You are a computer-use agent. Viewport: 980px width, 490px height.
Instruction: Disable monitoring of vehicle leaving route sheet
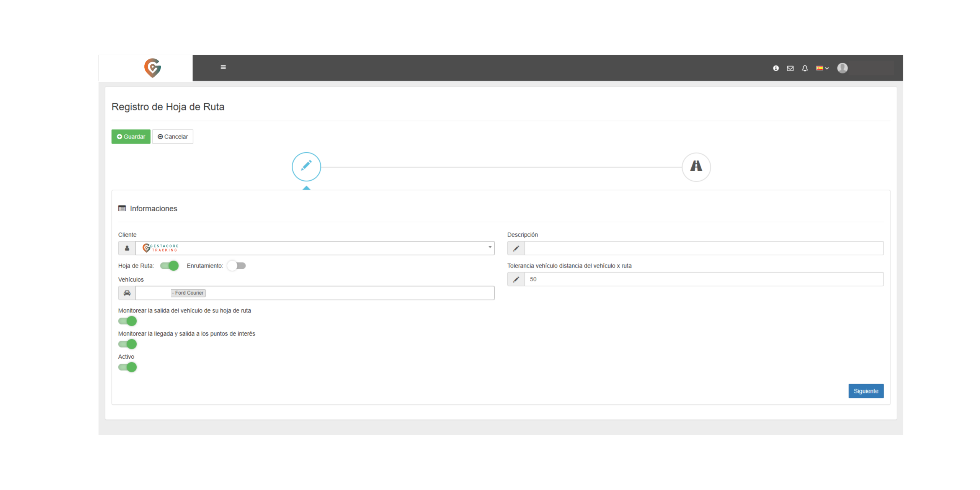pyautogui.click(x=127, y=321)
